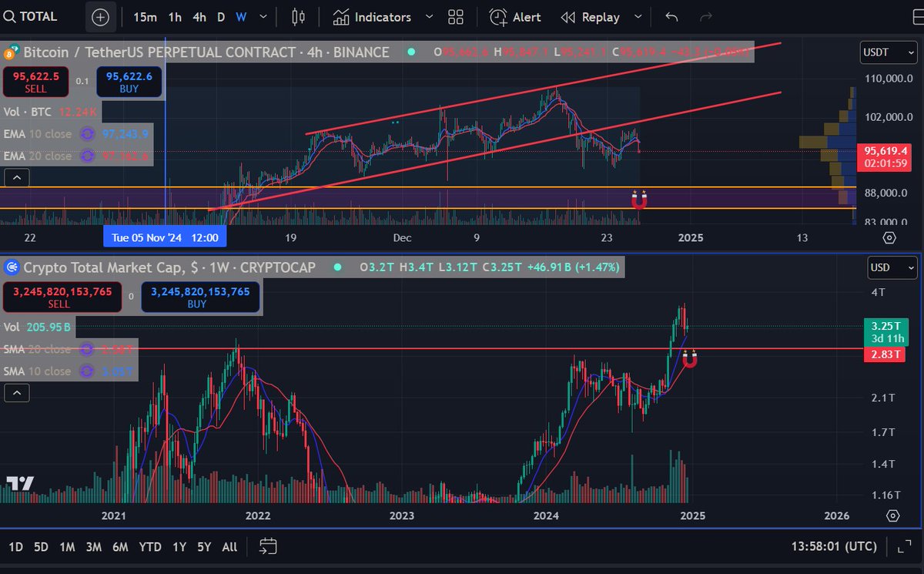Open Total Market Cap chart scale settings gear
The height and width of the screenshot is (574, 924).
893,515
